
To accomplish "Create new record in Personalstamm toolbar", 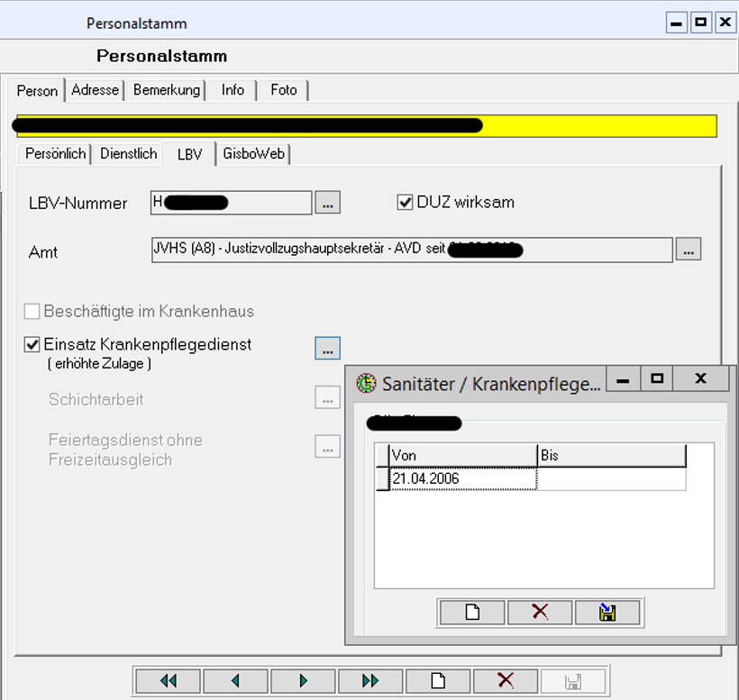I will [438, 681].
